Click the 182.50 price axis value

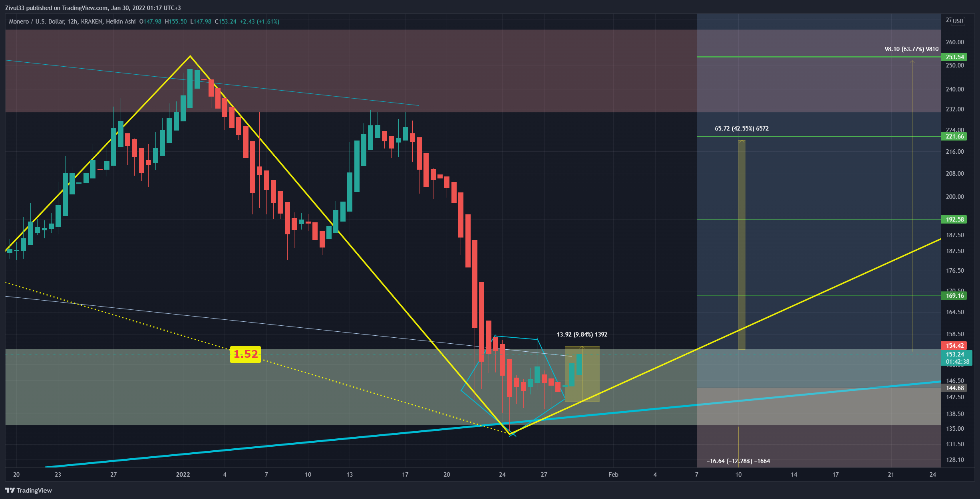tap(955, 251)
